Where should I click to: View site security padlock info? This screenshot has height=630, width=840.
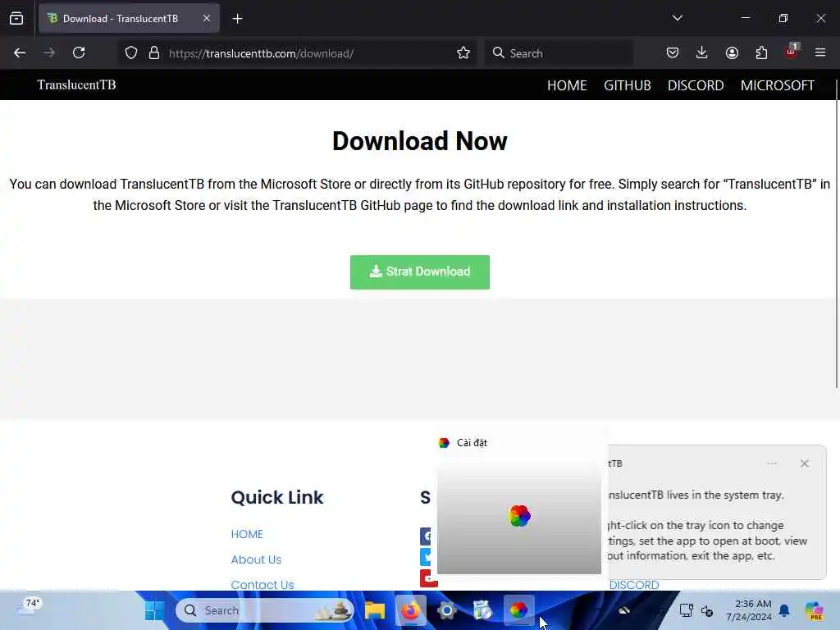point(154,53)
